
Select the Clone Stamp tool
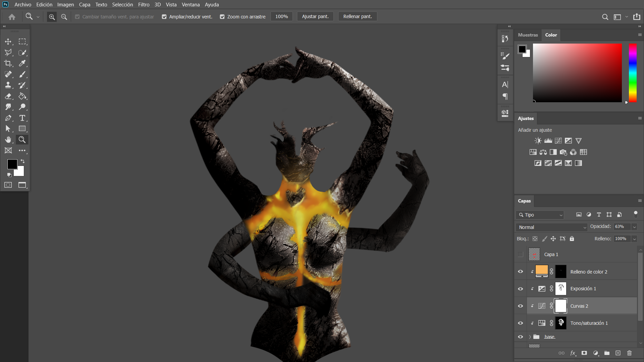(8, 85)
